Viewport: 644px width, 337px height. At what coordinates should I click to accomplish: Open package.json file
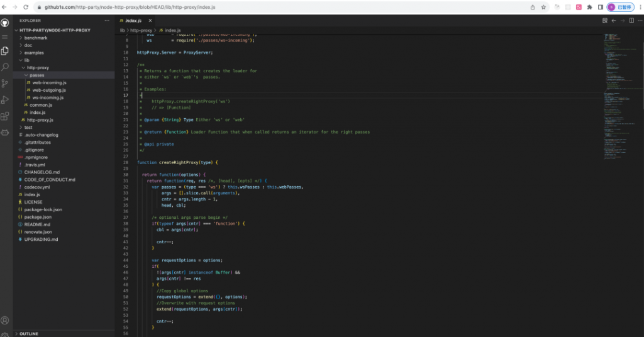tap(64, 217)
